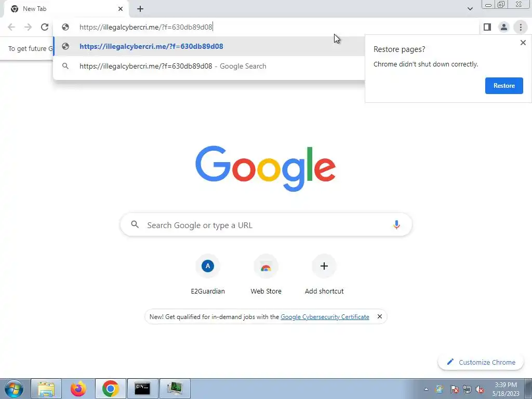Open the command prompt taskbar icon
Image resolution: width=532 pixels, height=399 pixels.
(x=142, y=389)
